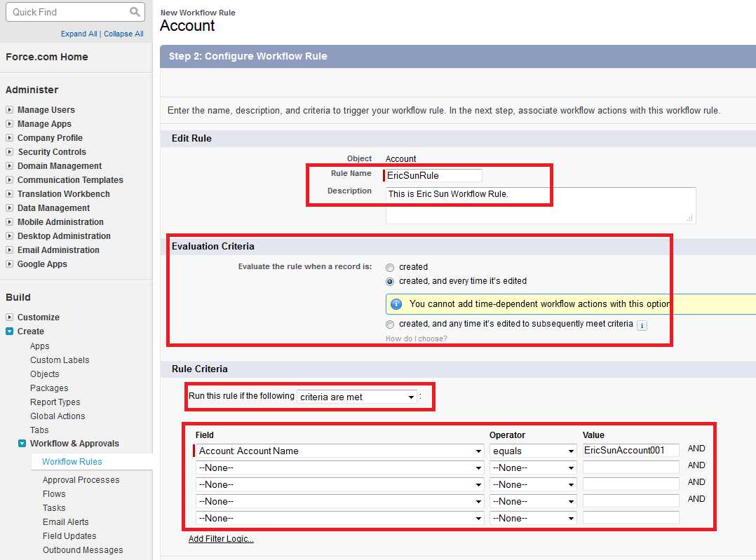Collapse the Workflow & Approvals arrow
Viewport: 756px width, 560px height.
(22, 444)
